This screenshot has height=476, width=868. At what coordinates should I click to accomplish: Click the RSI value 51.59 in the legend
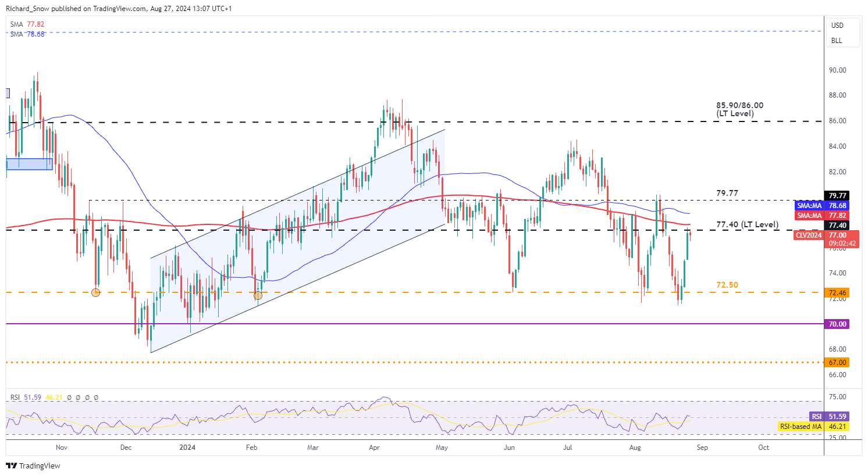[33, 398]
